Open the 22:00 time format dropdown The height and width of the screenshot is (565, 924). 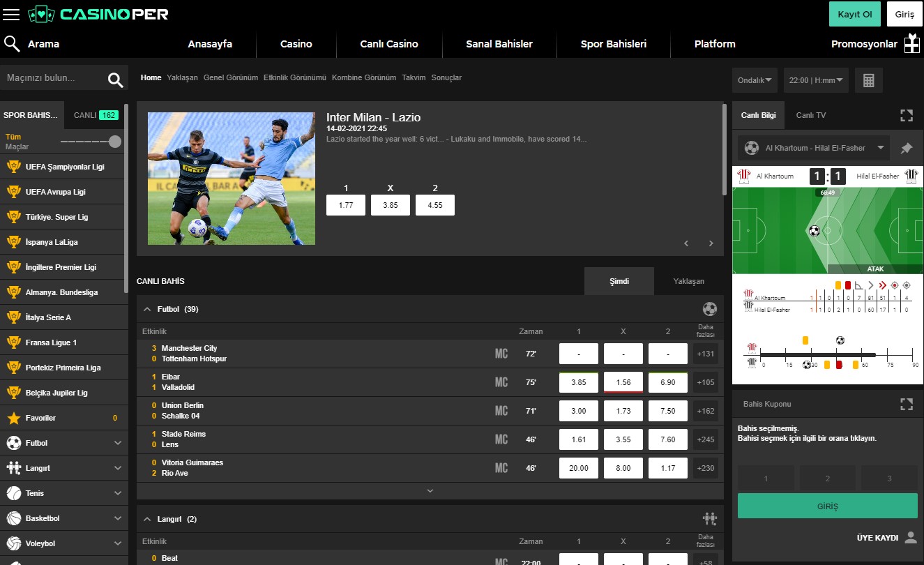pos(816,80)
